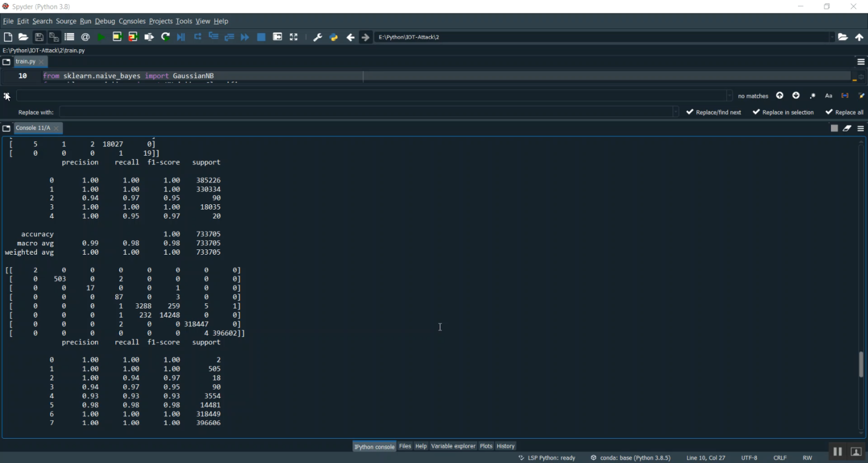Interrupt the kernel in the console pane
This screenshot has height=463, width=868.
pyautogui.click(x=834, y=128)
